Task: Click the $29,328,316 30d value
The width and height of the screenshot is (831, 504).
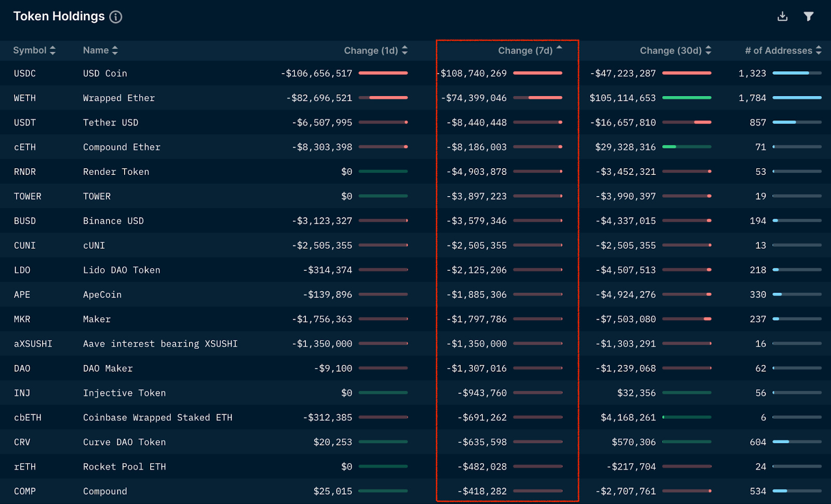Action: [625, 147]
